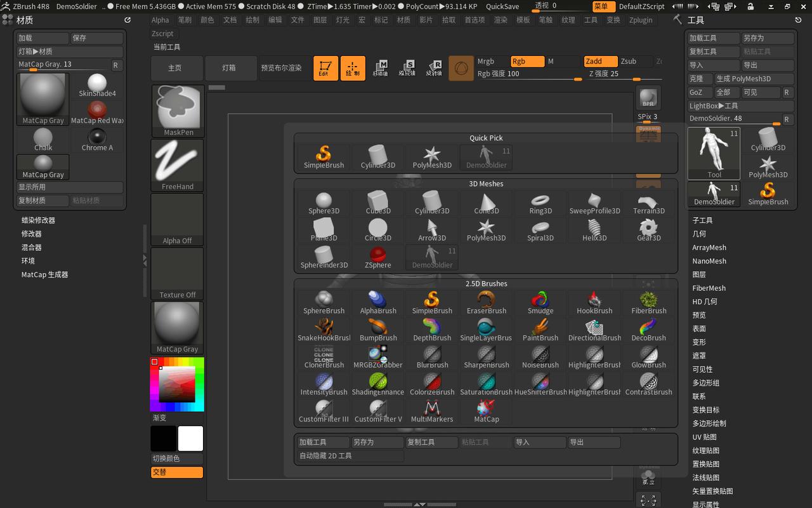This screenshot has height=508, width=812.
Task: Select the DepthBrush tool
Action: [x=432, y=331]
